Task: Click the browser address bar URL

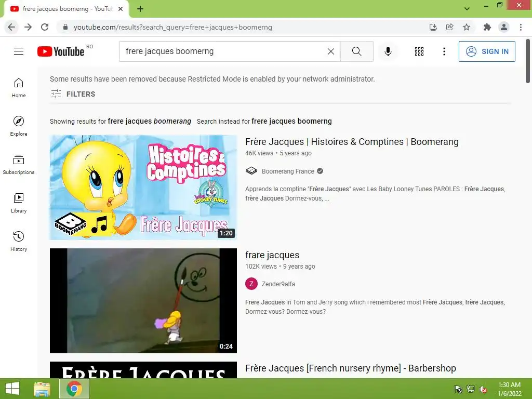Action: point(172,27)
